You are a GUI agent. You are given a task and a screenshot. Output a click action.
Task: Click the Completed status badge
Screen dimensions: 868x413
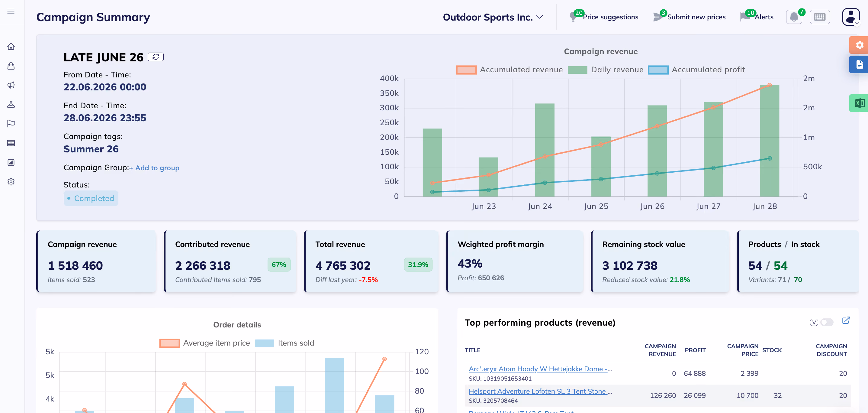[91, 198]
